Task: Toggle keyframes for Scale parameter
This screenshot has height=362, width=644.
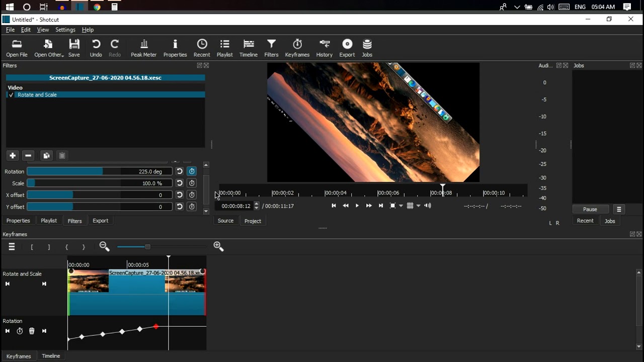Action: pos(192,183)
